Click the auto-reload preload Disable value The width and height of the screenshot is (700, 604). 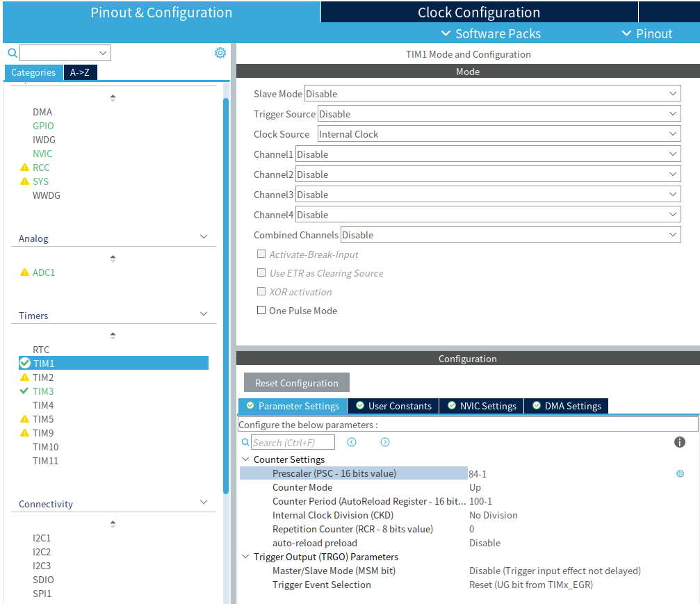[x=485, y=543]
